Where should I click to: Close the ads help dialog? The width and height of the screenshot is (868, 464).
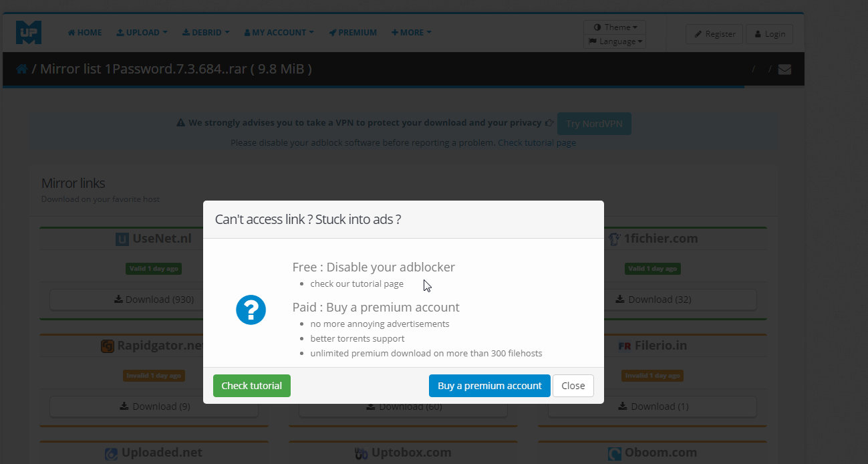573,386
